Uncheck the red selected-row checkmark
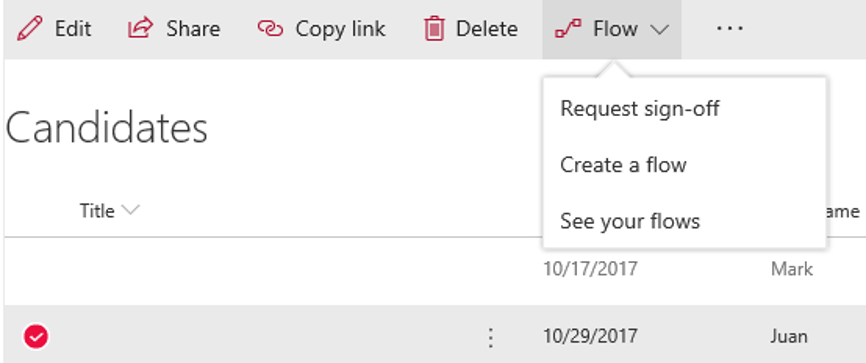The height and width of the screenshot is (363, 866). (36, 336)
